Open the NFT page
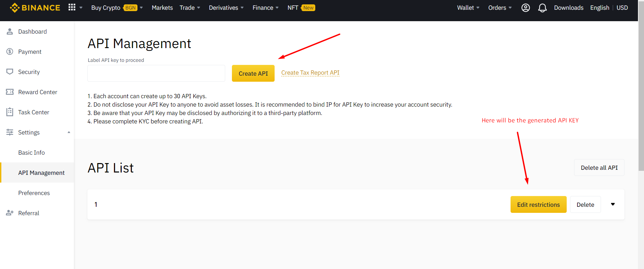 click(293, 8)
